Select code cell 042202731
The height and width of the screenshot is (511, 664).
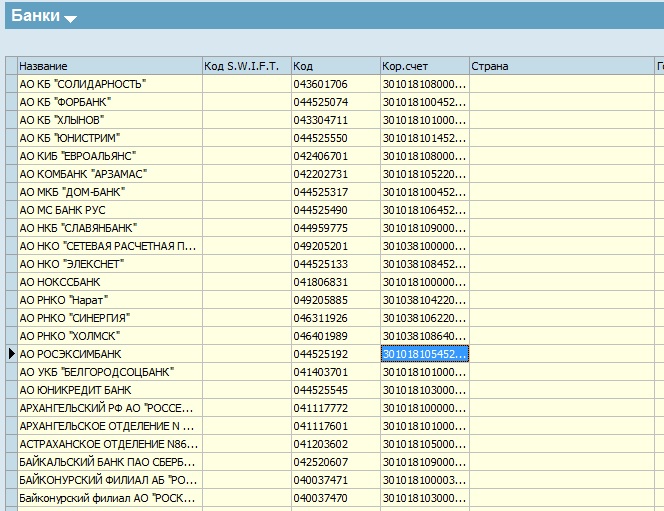[x=336, y=174]
